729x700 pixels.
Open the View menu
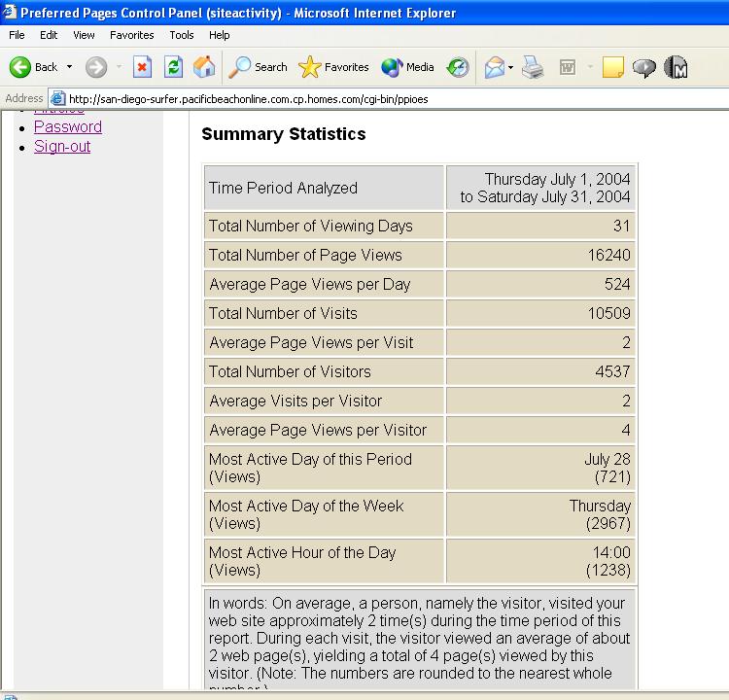pos(84,35)
